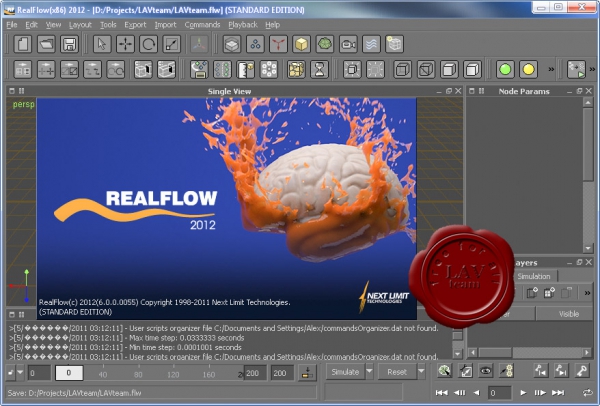Toggle the dashed selection square icon
The image size is (600, 406).
(375, 70)
